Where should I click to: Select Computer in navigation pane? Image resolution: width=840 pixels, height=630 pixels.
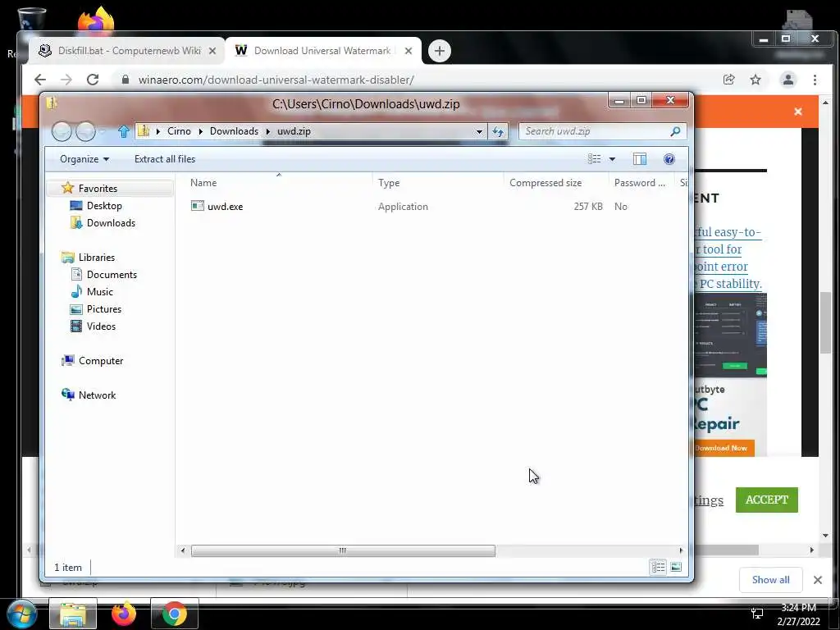[101, 361]
